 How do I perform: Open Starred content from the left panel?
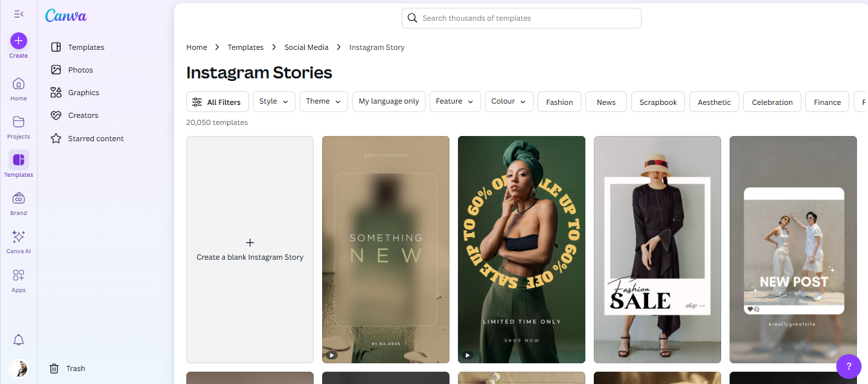(96, 138)
